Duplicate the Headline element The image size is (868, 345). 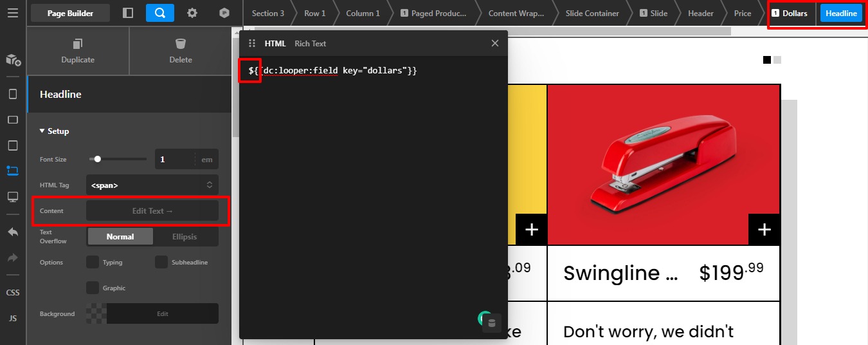click(x=78, y=51)
